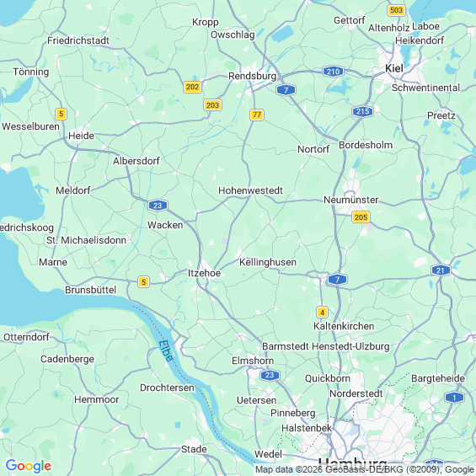Select the 503 road shield near Altenholz

[397, 10]
